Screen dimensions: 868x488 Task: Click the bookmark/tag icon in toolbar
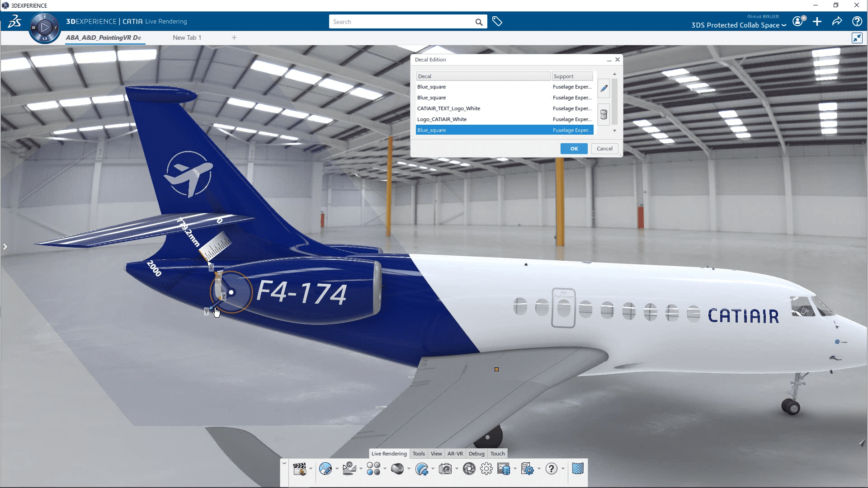pyautogui.click(x=497, y=21)
